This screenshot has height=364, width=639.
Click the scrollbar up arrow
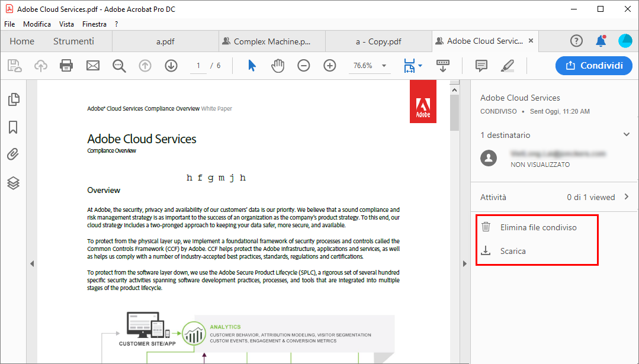click(x=454, y=90)
